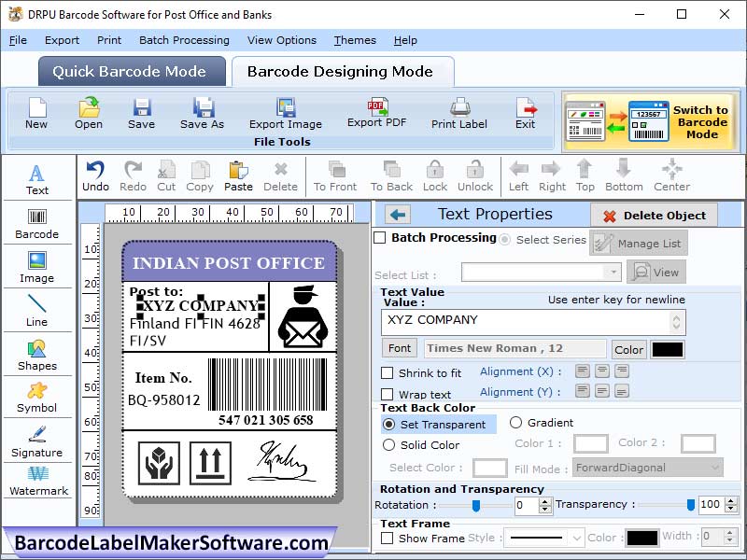Image resolution: width=747 pixels, height=560 pixels.
Task: Click the New file icon
Action: [x=36, y=113]
